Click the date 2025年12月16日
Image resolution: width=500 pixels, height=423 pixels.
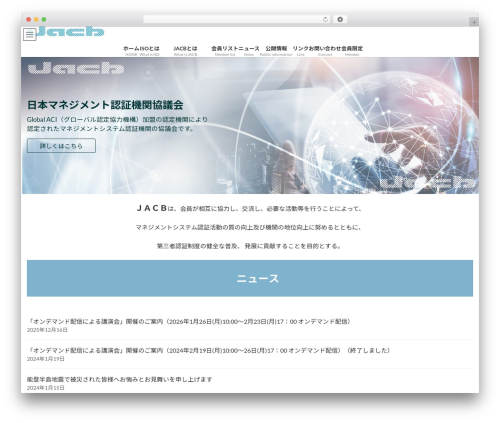click(47, 330)
